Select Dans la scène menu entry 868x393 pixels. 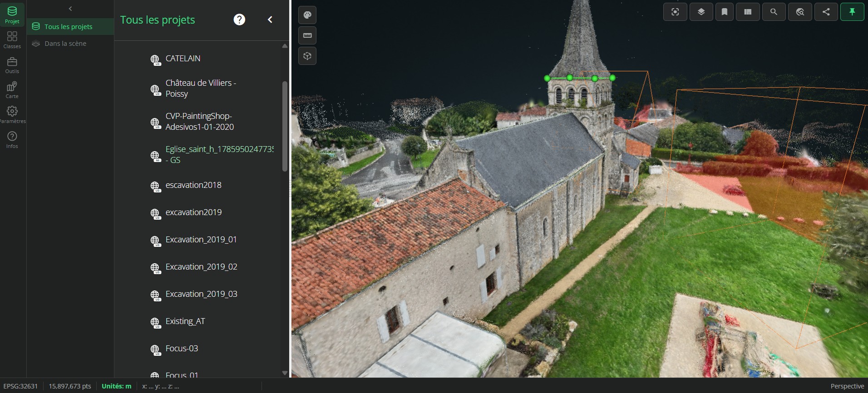point(70,44)
